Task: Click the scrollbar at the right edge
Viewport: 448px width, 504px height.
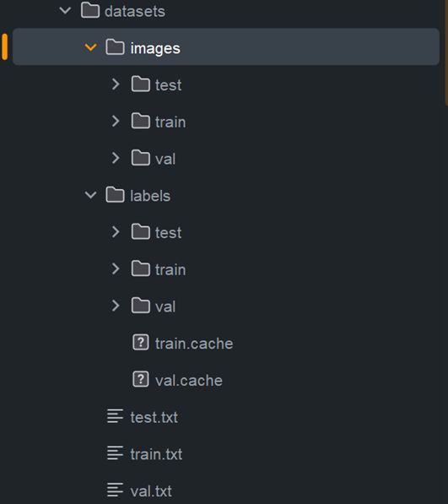Action: [x=446, y=51]
